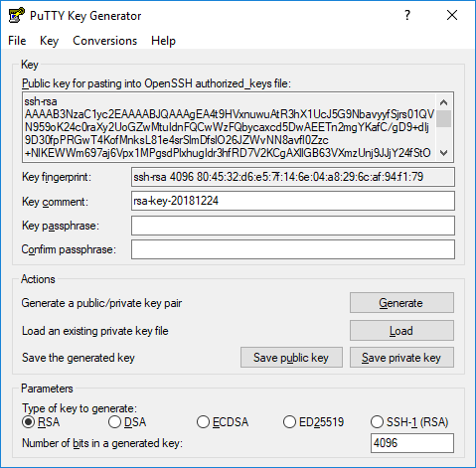This screenshot has width=476, height=468.
Task: Click the public key scrollbar down arrow
Action: pos(444,153)
